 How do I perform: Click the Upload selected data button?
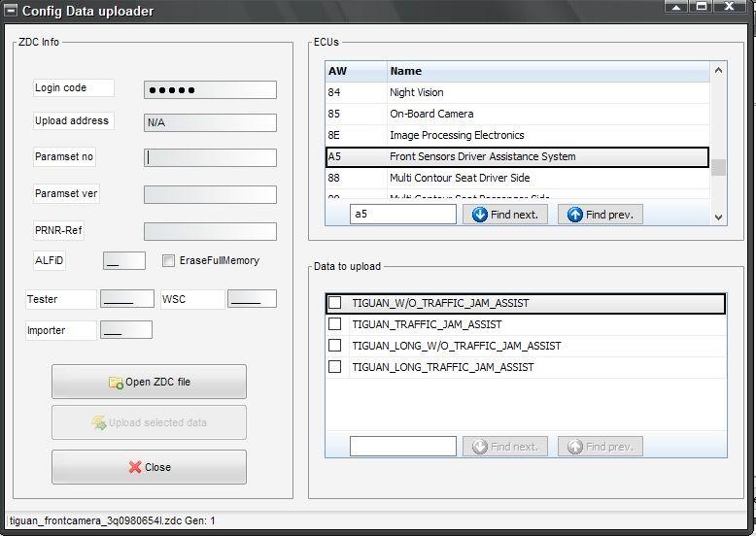(149, 422)
